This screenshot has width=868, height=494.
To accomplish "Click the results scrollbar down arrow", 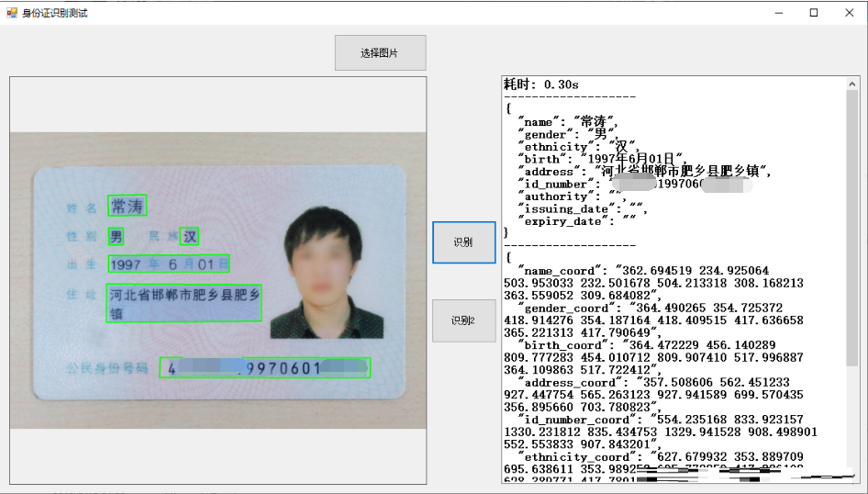I will click(853, 477).
